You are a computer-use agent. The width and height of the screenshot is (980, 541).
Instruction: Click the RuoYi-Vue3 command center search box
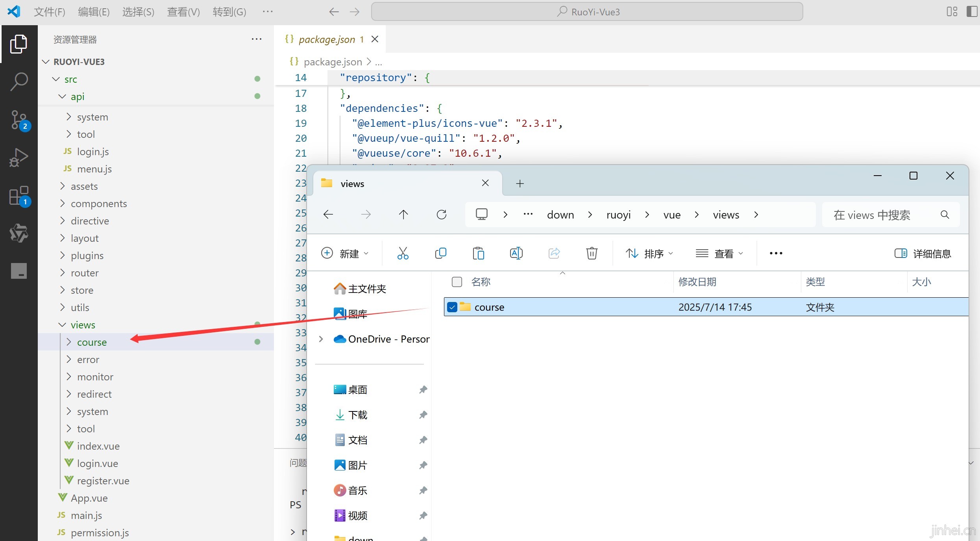pos(587,11)
